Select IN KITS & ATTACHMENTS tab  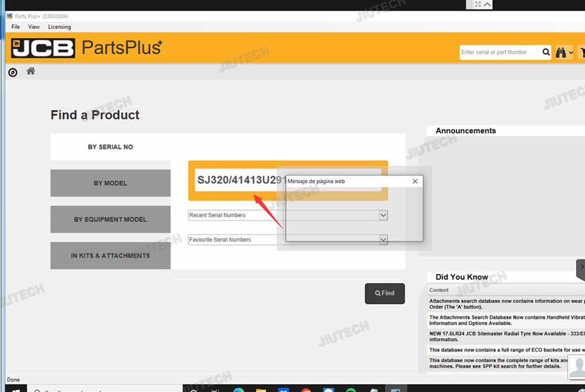tap(110, 256)
